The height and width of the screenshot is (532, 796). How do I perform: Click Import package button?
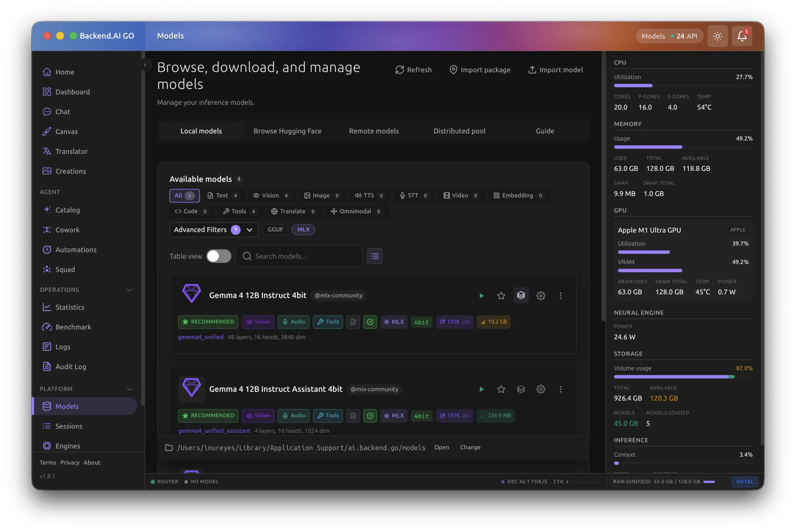(480, 70)
